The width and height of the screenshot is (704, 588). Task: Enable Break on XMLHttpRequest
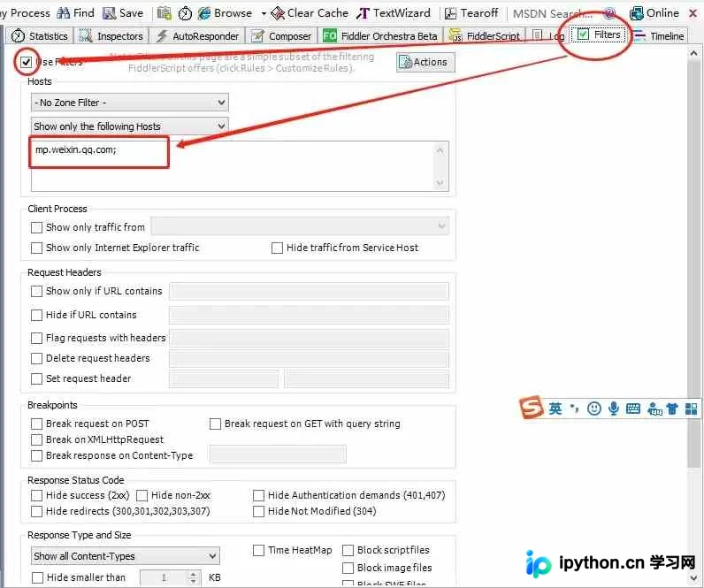coord(37,439)
